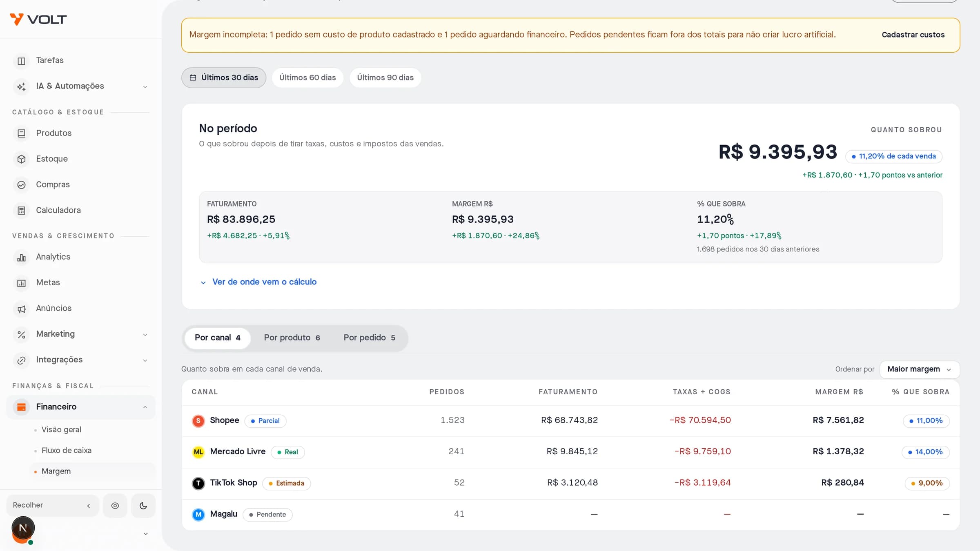This screenshot has width=980, height=551.
Task: Open Tarefas board icon
Action: (21, 61)
